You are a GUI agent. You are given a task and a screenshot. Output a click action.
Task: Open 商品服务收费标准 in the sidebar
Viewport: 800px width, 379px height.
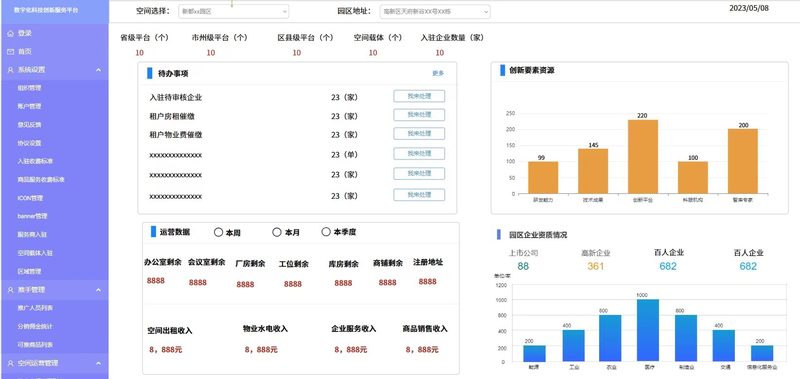41,180
